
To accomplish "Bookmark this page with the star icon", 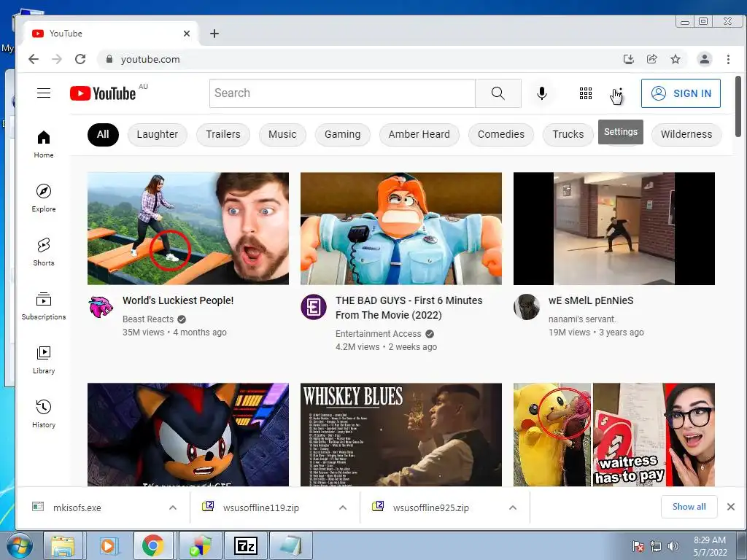I will [x=675, y=59].
